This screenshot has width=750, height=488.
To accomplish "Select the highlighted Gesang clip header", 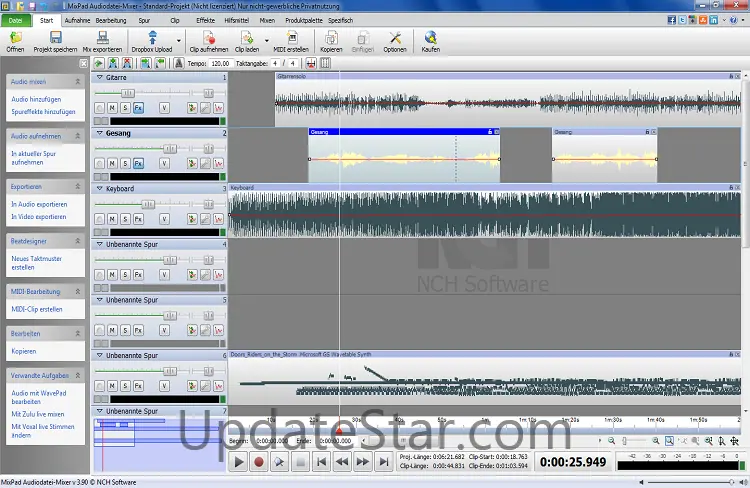I will 404,132.
